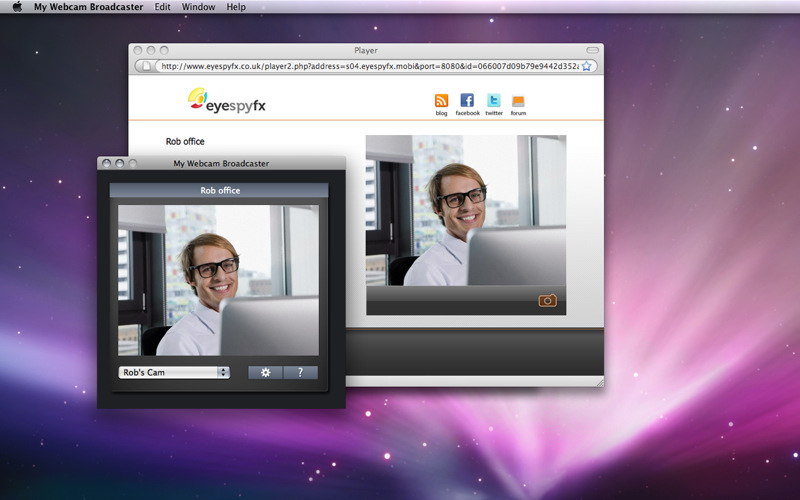Close the Player window
Viewport: 800px width, 500px height.
click(x=138, y=50)
